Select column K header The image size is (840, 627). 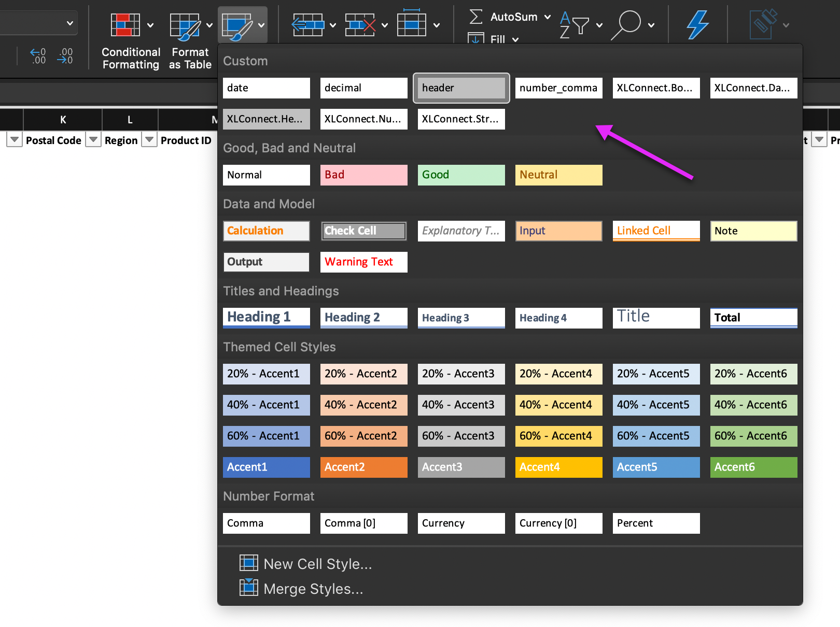63,120
